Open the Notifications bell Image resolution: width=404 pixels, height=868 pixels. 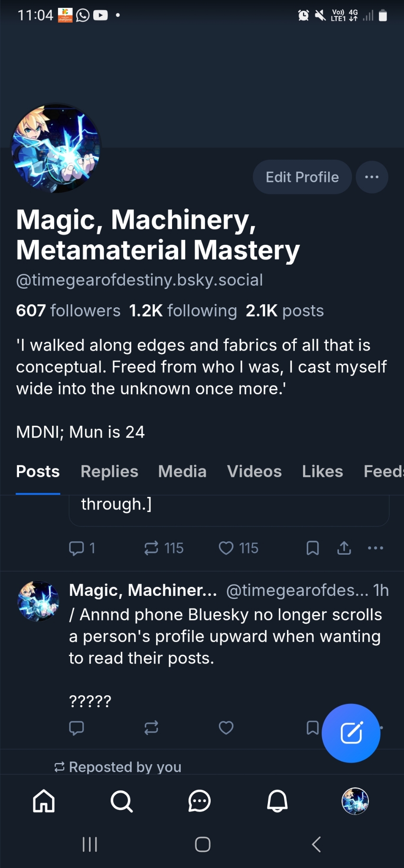(277, 801)
